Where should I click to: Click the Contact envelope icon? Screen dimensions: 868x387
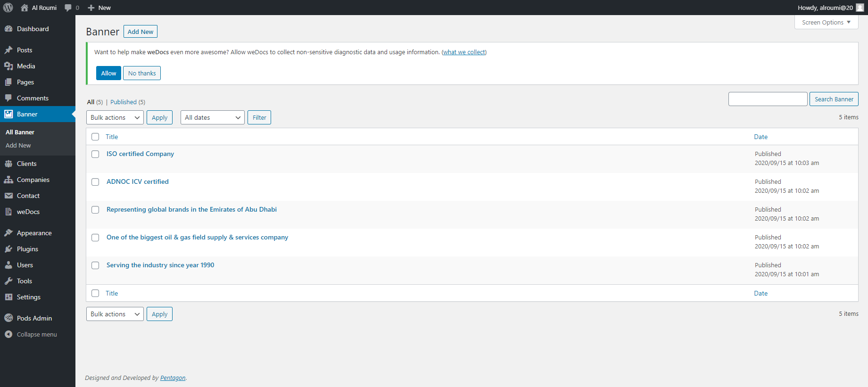click(x=8, y=196)
